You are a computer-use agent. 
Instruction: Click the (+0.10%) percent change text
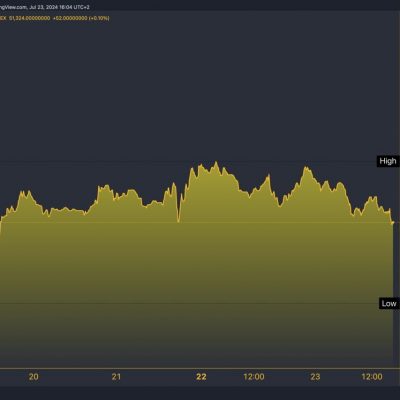coord(99,18)
